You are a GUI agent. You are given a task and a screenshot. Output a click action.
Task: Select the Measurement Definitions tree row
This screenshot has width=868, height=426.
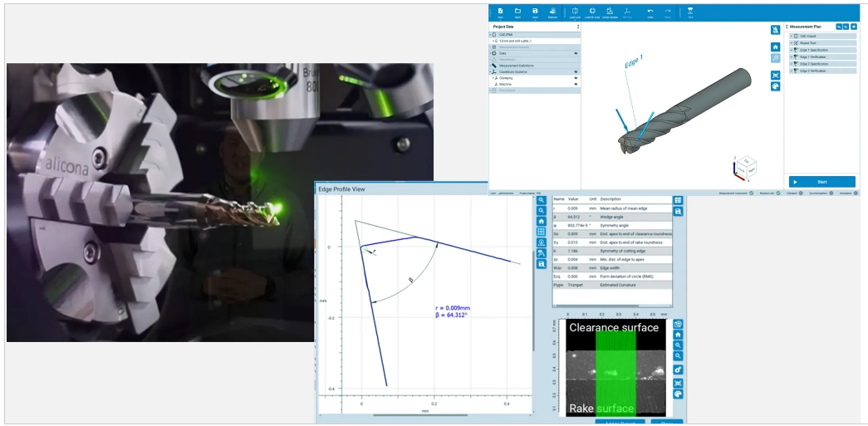[535, 66]
